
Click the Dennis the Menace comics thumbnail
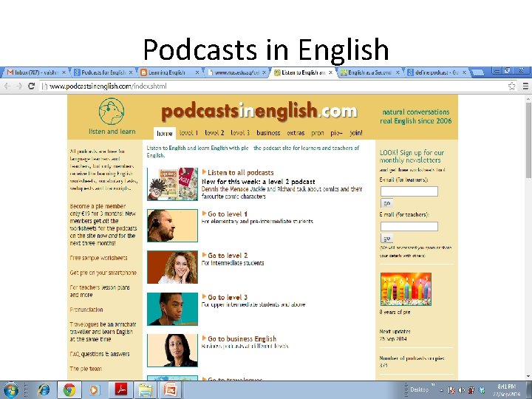[172, 184]
